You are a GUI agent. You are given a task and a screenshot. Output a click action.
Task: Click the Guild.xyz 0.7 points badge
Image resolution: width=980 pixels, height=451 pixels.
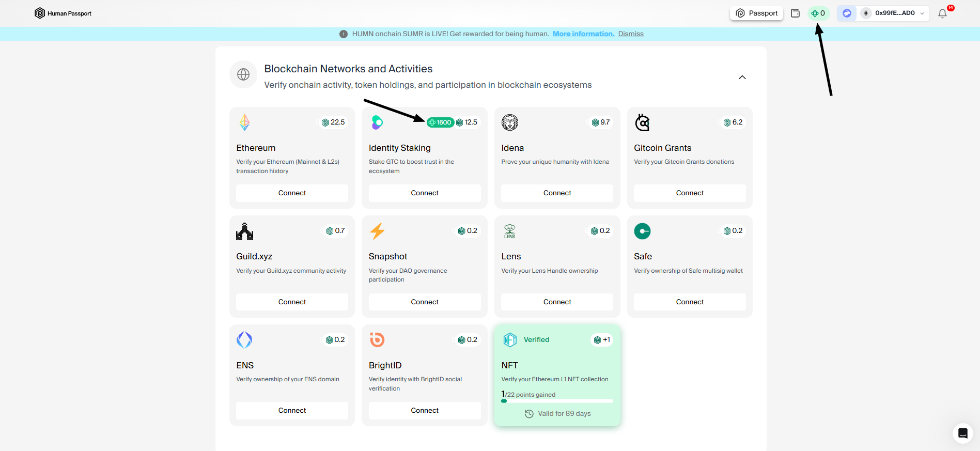coord(335,231)
